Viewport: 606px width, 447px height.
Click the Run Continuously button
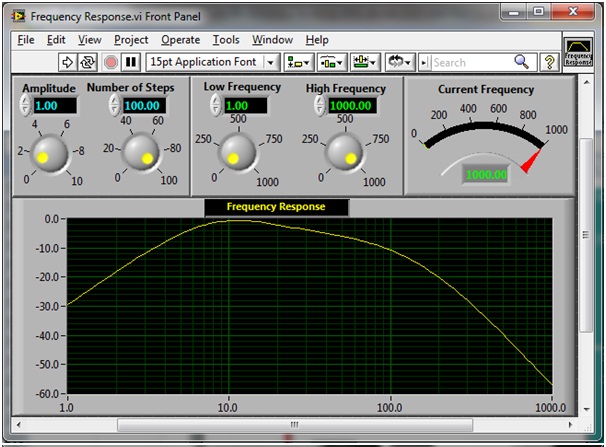pyautogui.click(x=87, y=62)
